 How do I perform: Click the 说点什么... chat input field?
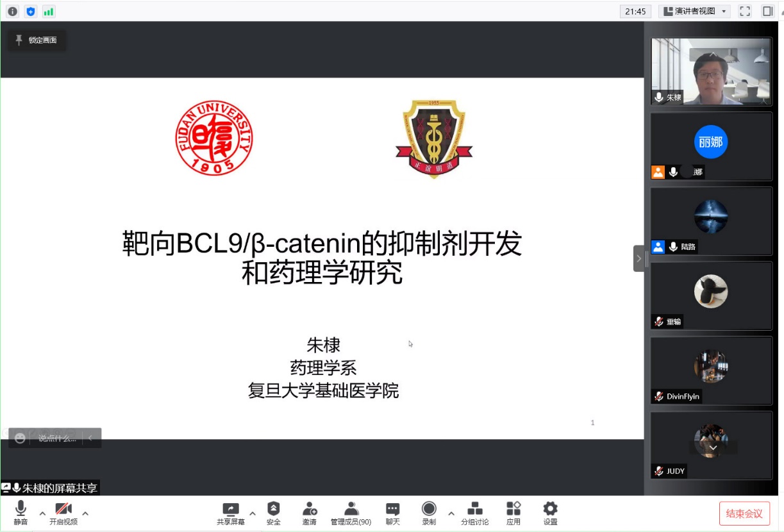57,438
